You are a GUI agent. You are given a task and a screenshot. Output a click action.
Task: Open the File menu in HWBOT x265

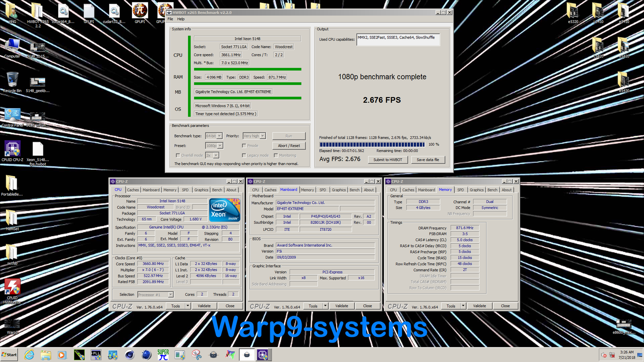(x=170, y=19)
